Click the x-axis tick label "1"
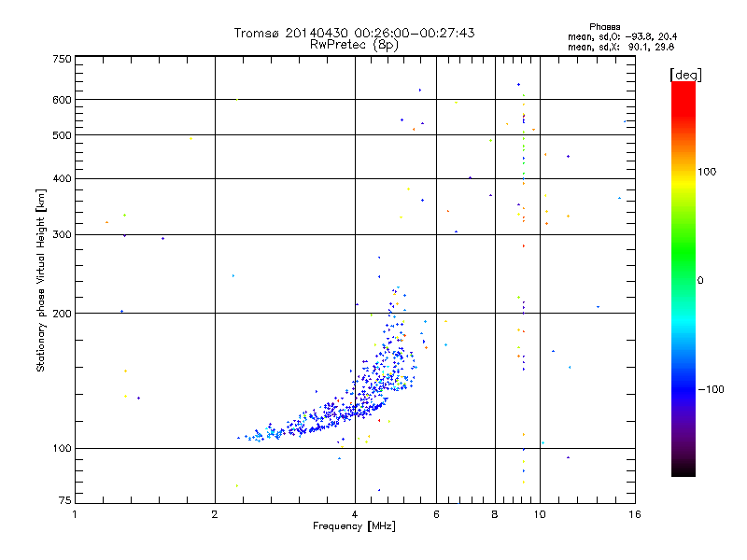 click(75, 514)
